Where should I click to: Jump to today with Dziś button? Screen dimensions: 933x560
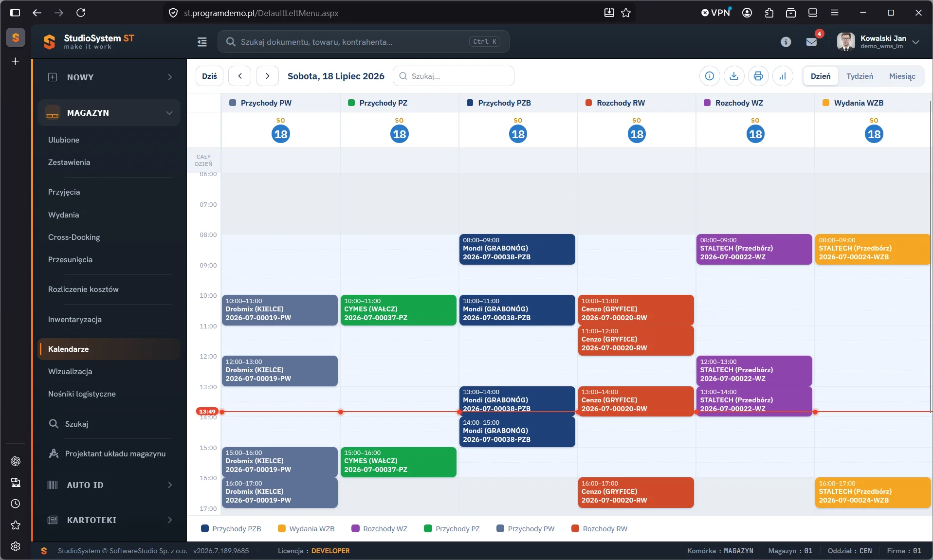[210, 76]
